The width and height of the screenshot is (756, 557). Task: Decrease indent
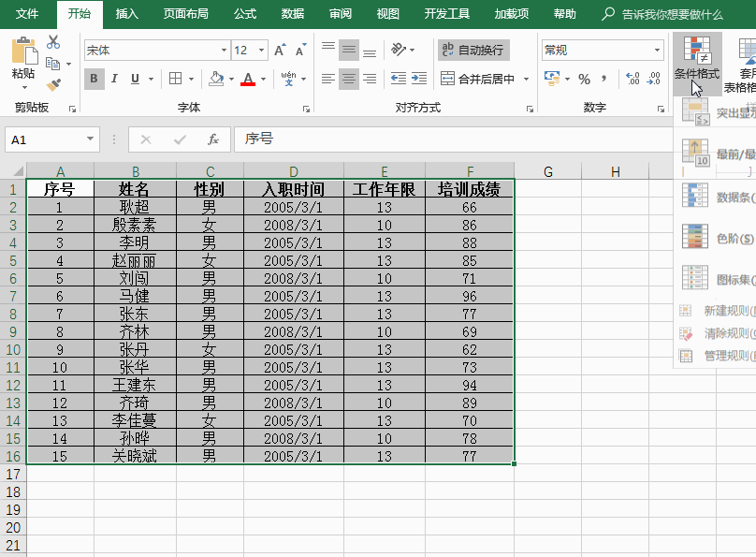tap(399, 79)
